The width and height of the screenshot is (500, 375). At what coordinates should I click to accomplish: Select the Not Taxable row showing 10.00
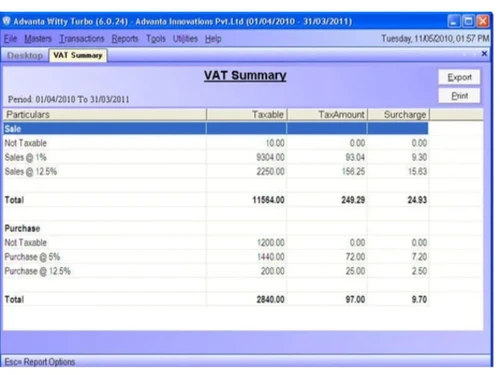[x=216, y=143]
